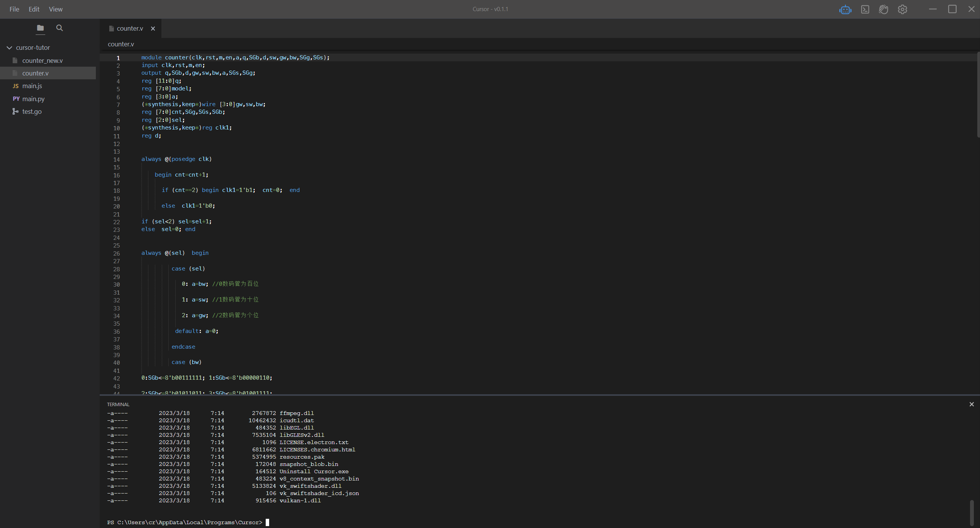
Task: Open the View menu
Action: point(56,9)
